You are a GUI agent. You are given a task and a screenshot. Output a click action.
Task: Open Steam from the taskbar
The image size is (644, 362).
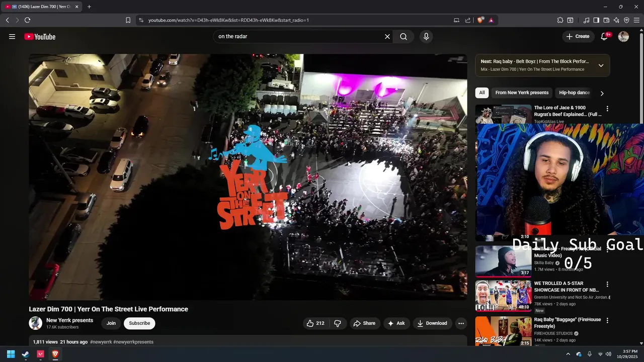pyautogui.click(x=26, y=354)
